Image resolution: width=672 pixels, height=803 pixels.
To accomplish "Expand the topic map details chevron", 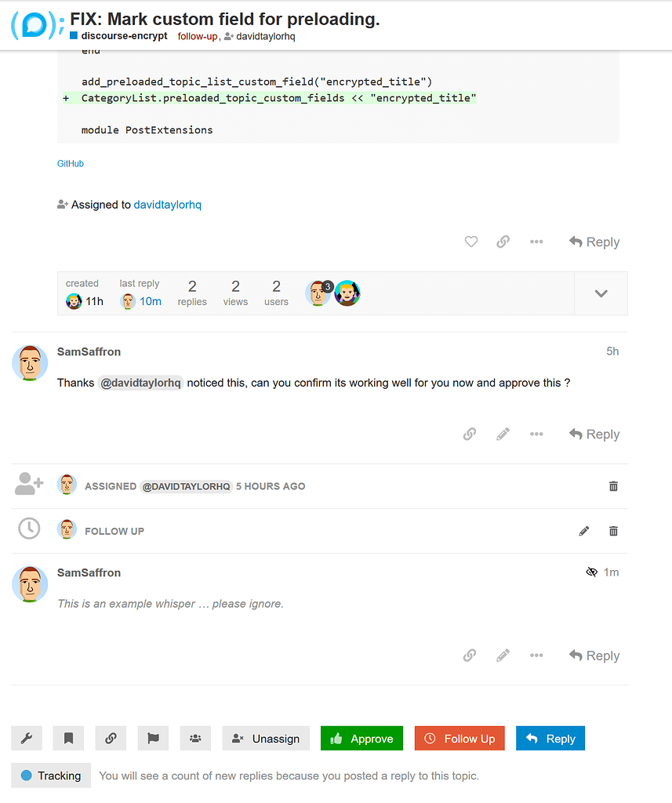I will (x=601, y=293).
